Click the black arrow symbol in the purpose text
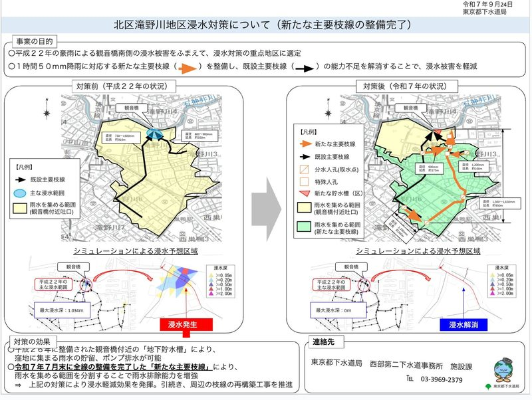The height and width of the screenshot is (400, 532). (x=305, y=68)
